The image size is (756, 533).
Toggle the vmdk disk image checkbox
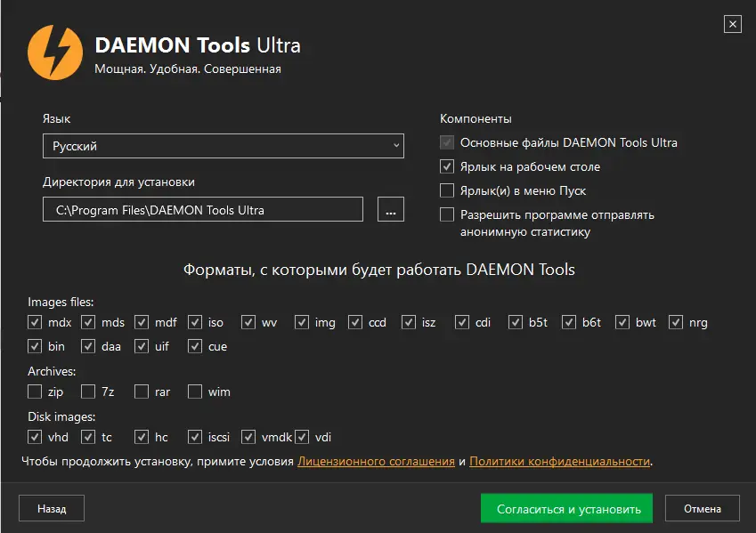248,437
